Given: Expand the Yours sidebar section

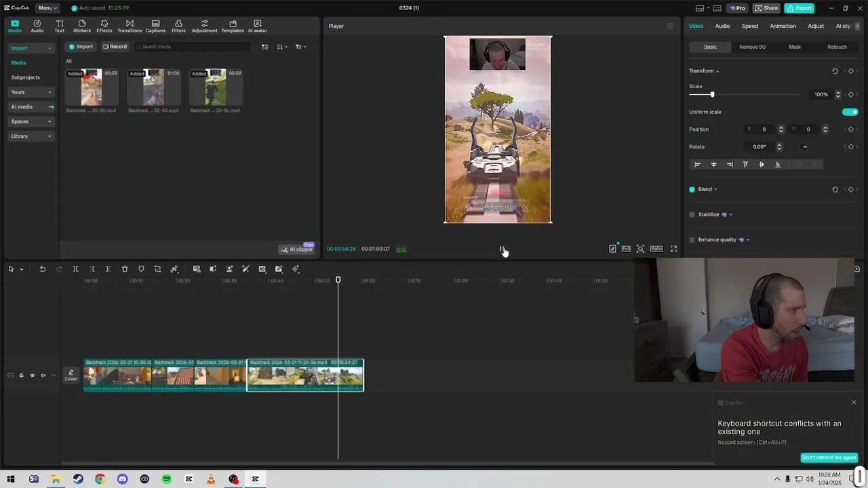Looking at the screenshot, I should pos(31,92).
